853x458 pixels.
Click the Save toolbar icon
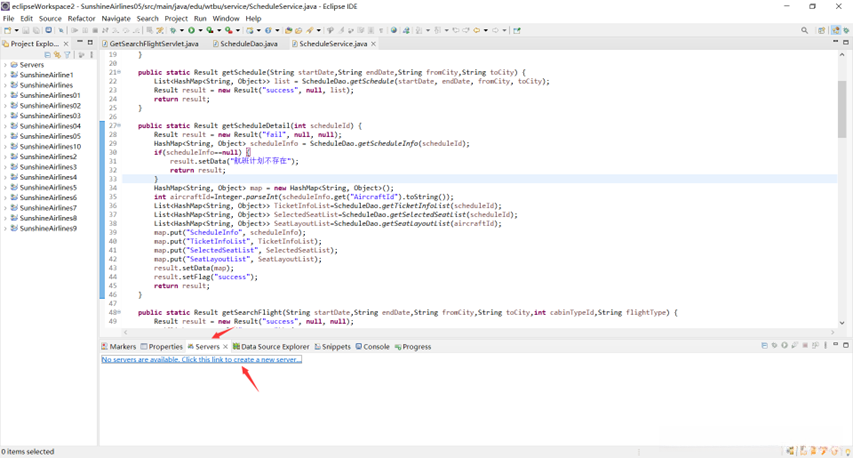tap(26, 30)
